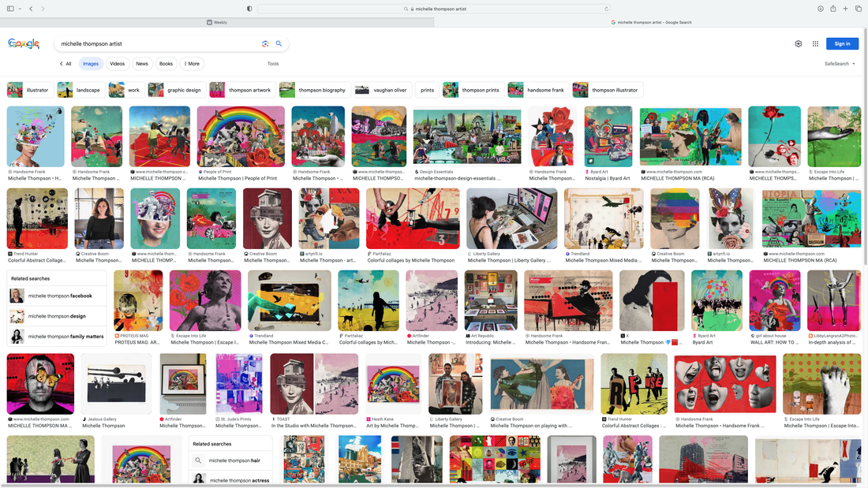Screen dimensions: 868x488
Task: Open the Jealous Gallery image result
Action: pyautogui.click(x=116, y=384)
